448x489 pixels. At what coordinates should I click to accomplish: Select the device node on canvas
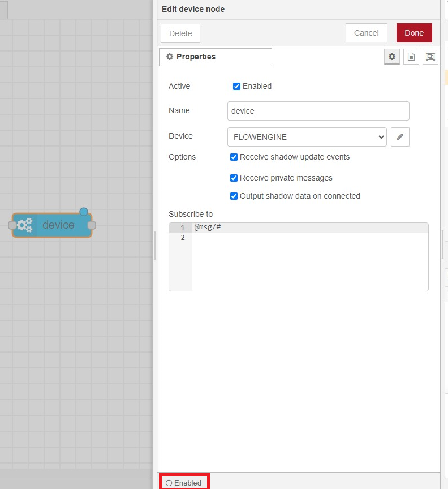coord(52,225)
